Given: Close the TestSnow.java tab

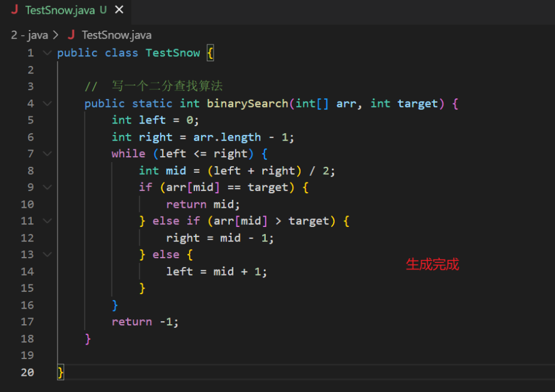Looking at the screenshot, I should click(x=119, y=10).
